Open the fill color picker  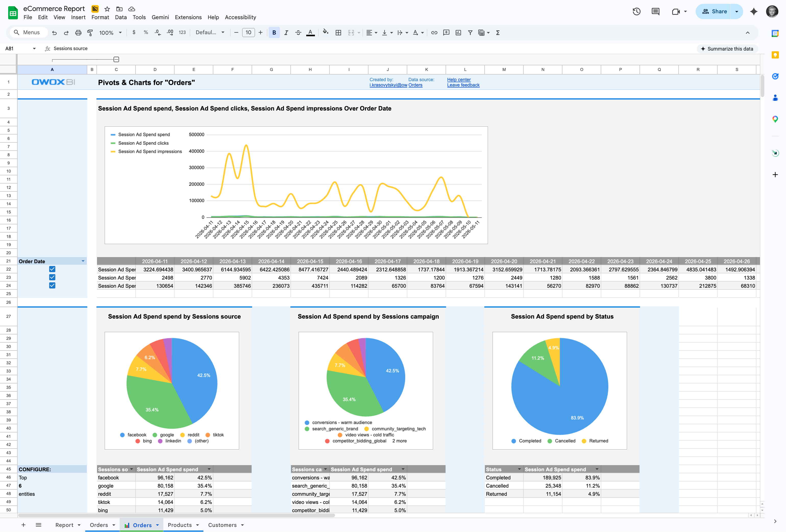coord(325,32)
